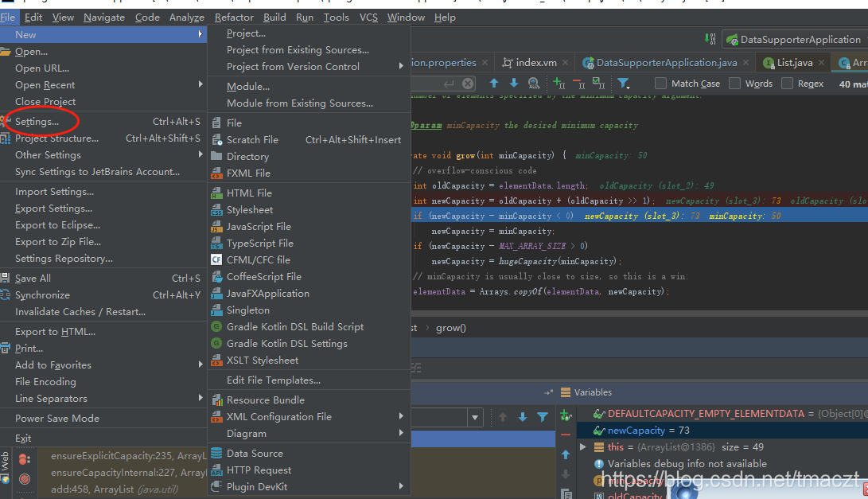The width and height of the screenshot is (868, 499).
Task: Move watch down arrow in Variables
Action: [565, 474]
